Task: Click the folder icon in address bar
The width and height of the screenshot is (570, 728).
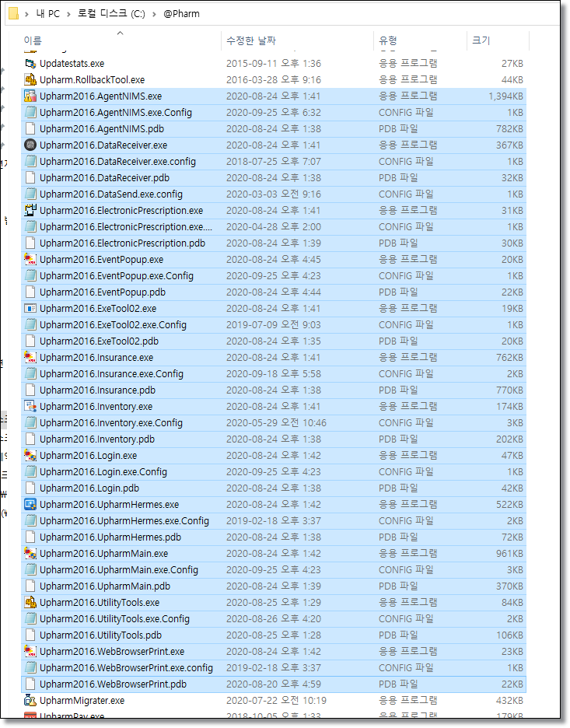Action: click(x=13, y=14)
